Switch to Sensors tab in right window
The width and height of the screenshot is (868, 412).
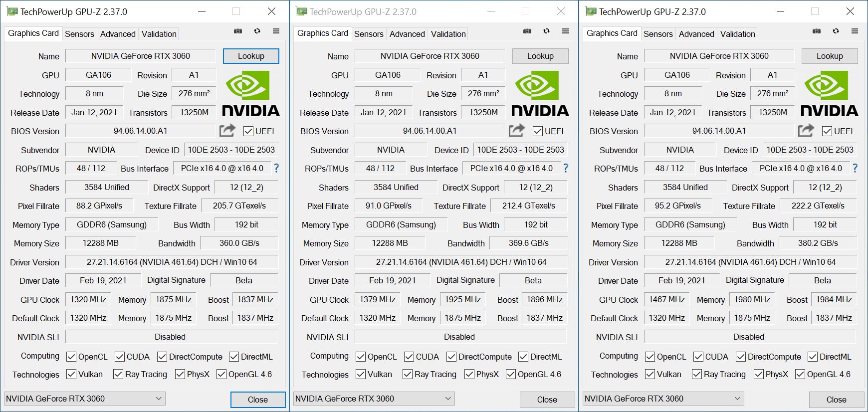(x=658, y=34)
